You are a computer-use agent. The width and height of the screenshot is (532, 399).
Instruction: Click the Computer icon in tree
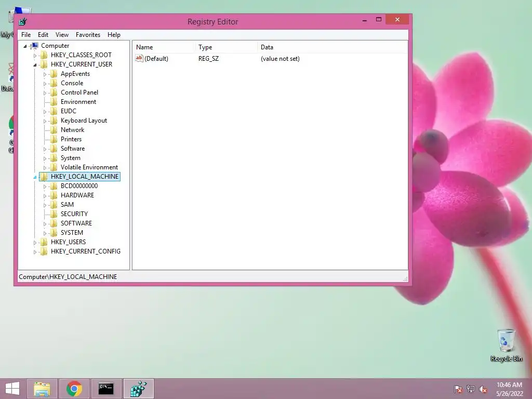[x=34, y=46]
